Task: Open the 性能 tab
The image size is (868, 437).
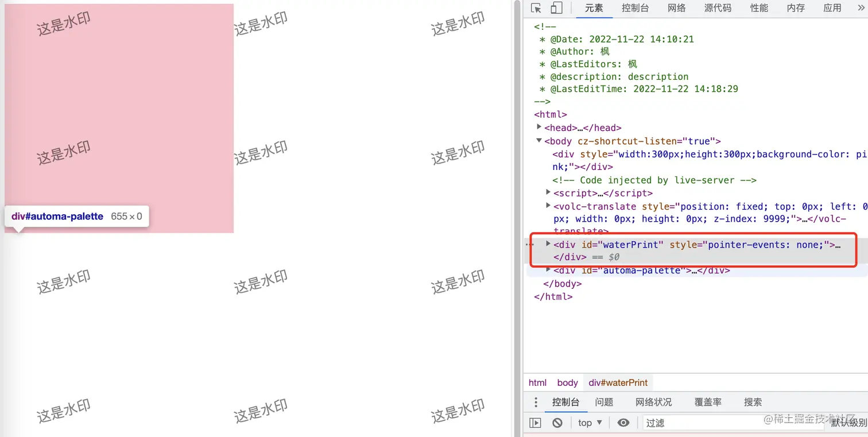Action: pyautogui.click(x=759, y=8)
